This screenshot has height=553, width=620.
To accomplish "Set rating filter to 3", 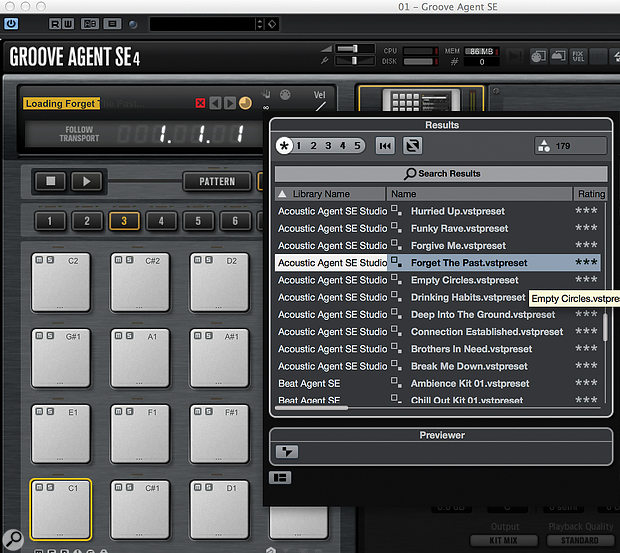I will (328, 146).
